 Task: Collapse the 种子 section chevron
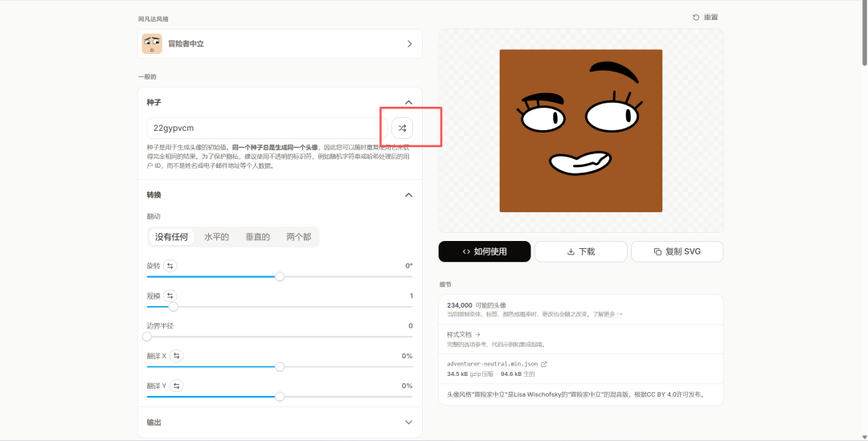tap(408, 102)
